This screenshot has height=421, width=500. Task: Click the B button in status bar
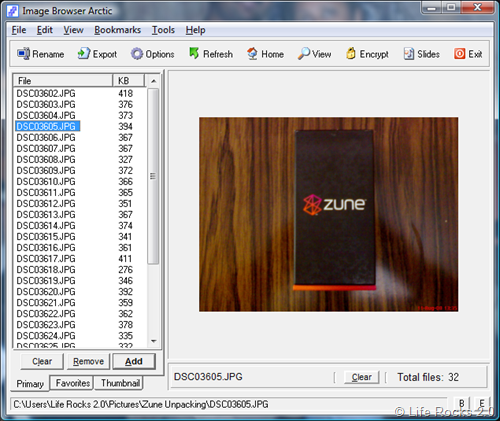click(x=462, y=403)
